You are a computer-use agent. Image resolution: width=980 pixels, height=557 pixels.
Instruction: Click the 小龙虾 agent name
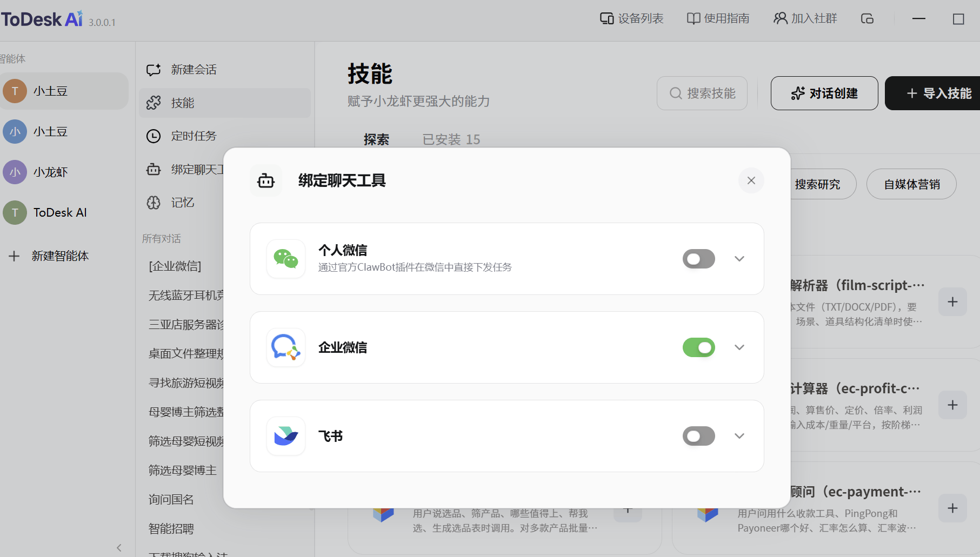(x=50, y=172)
